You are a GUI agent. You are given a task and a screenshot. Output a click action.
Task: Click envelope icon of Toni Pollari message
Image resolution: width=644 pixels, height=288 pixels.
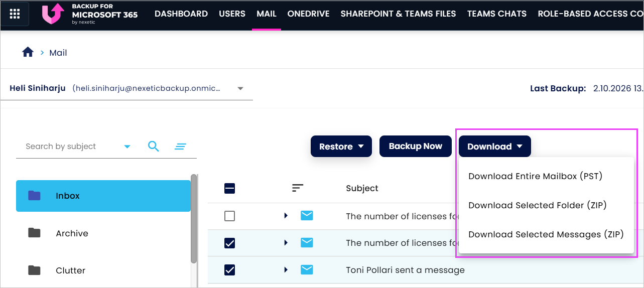tap(307, 270)
